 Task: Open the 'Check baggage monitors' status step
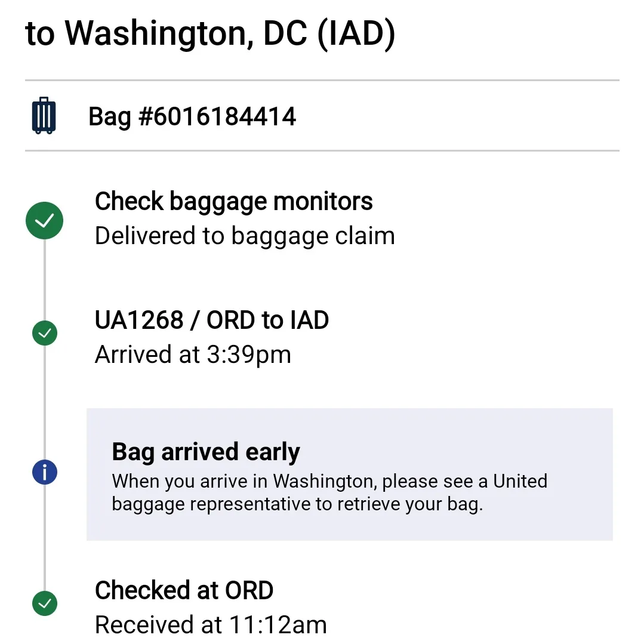click(x=233, y=202)
